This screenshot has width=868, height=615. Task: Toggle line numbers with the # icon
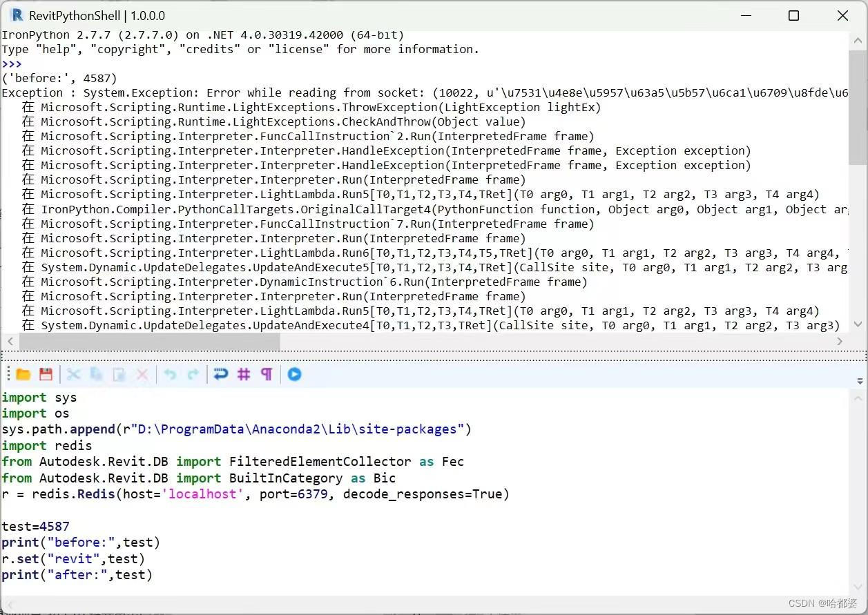click(x=243, y=373)
